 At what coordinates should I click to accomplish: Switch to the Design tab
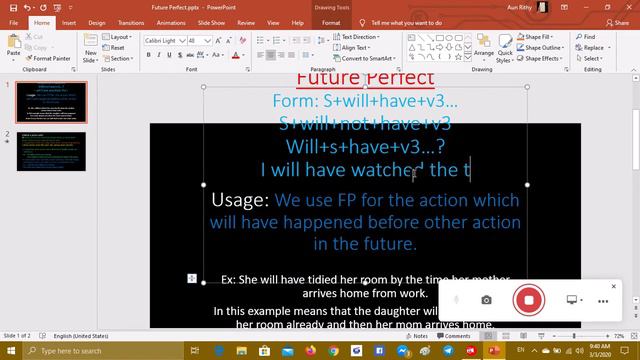97,23
